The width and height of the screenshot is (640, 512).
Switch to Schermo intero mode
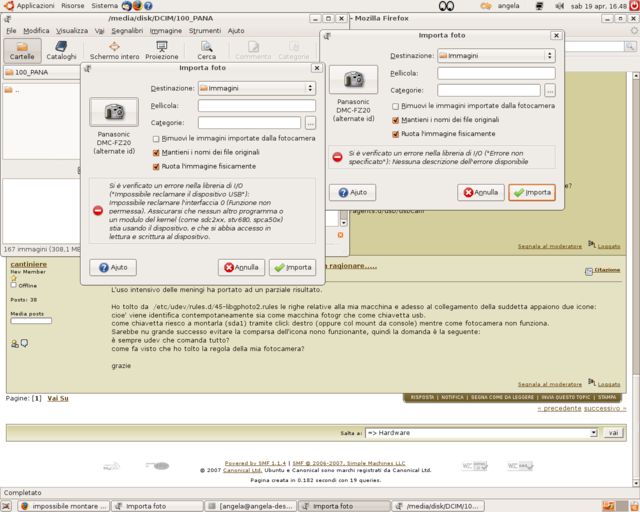pos(114,50)
